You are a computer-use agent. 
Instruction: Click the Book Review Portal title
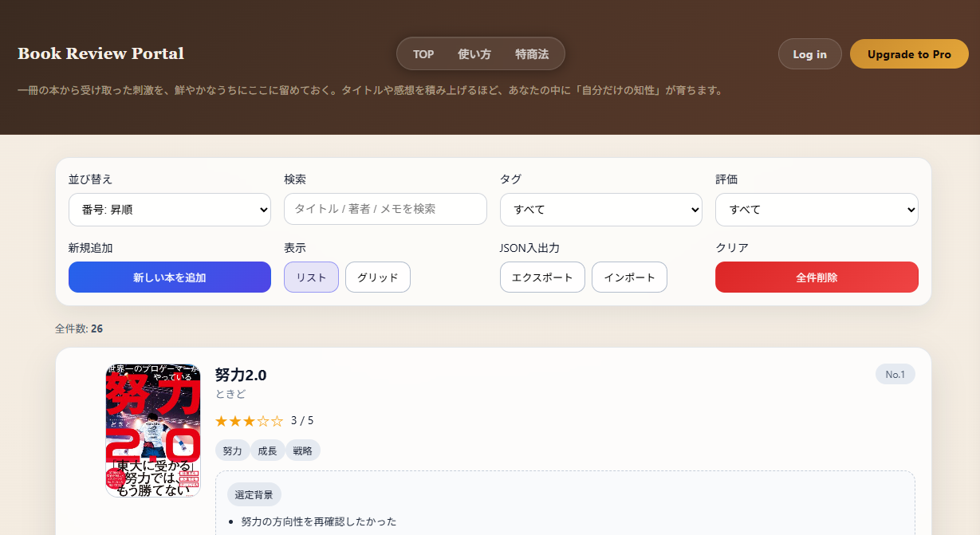[x=100, y=53]
